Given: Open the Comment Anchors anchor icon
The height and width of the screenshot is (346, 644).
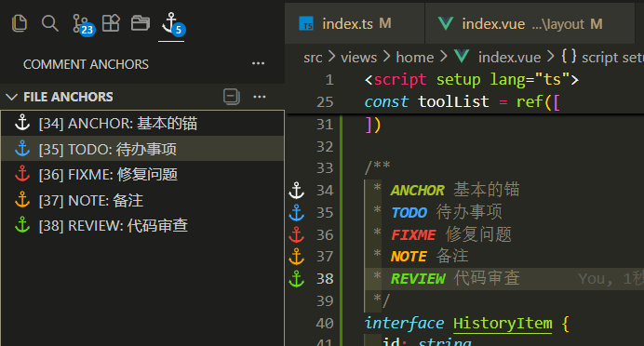Looking at the screenshot, I should point(172,24).
